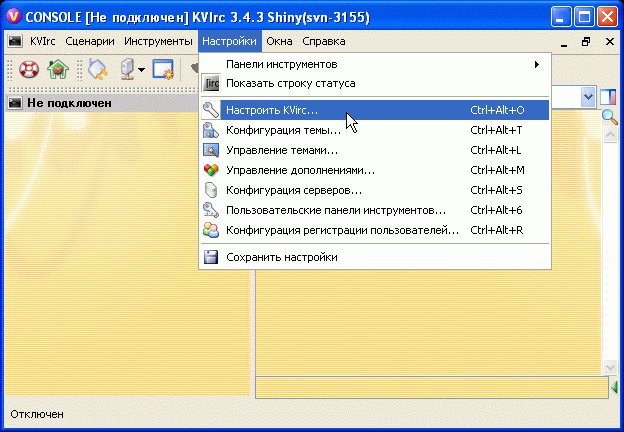Click the command input field
Screen dimensions: 624x432
[x=432, y=387]
